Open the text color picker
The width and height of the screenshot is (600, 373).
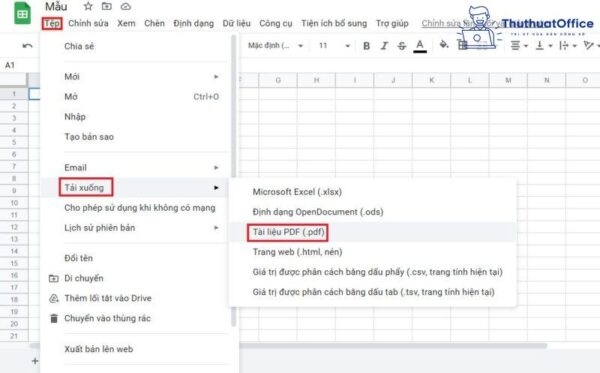click(x=420, y=46)
